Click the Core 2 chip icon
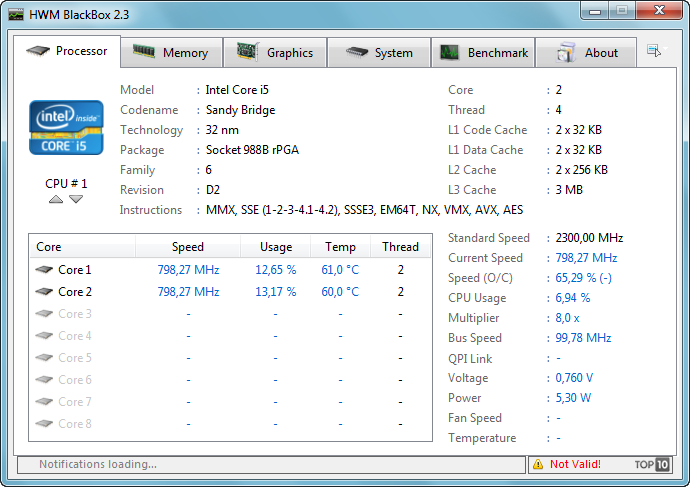The height and width of the screenshot is (487, 690). (44, 292)
